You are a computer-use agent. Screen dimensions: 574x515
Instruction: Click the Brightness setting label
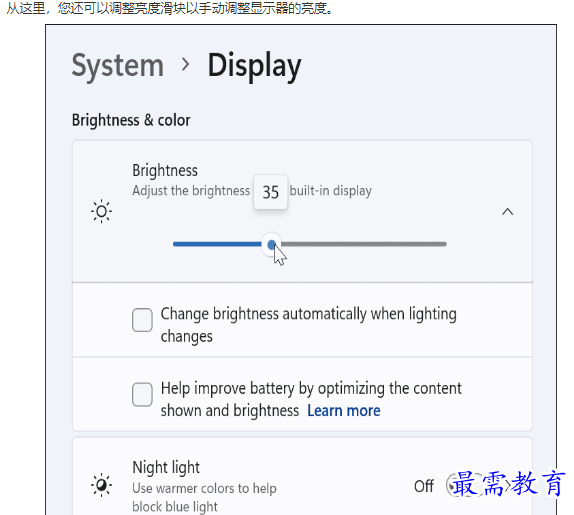pos(165,170)
